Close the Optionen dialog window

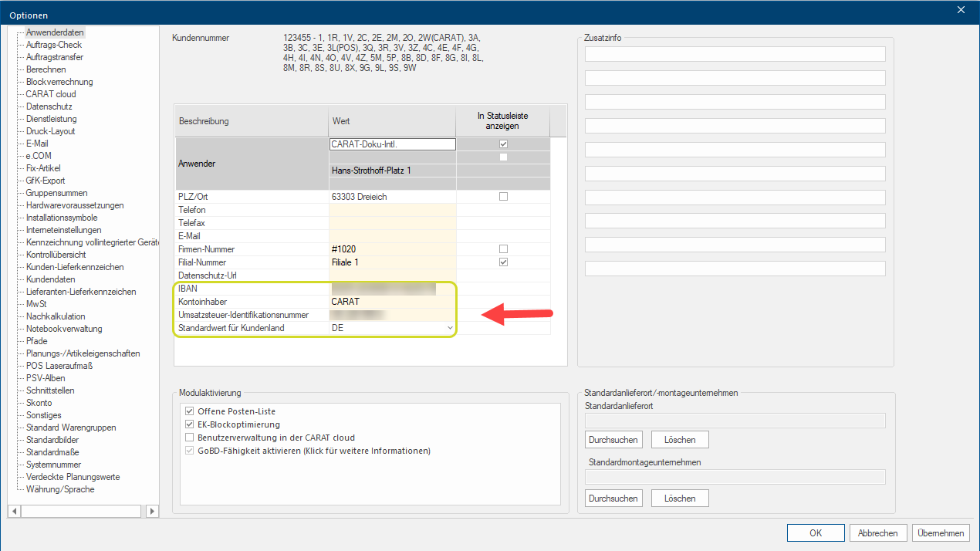pos(961,10)
